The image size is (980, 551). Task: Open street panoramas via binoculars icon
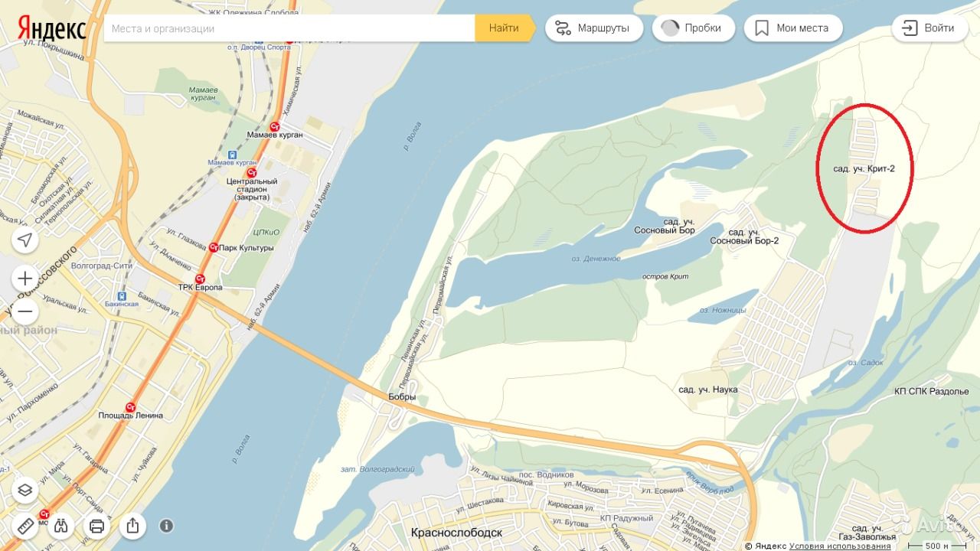click(61, 526)
